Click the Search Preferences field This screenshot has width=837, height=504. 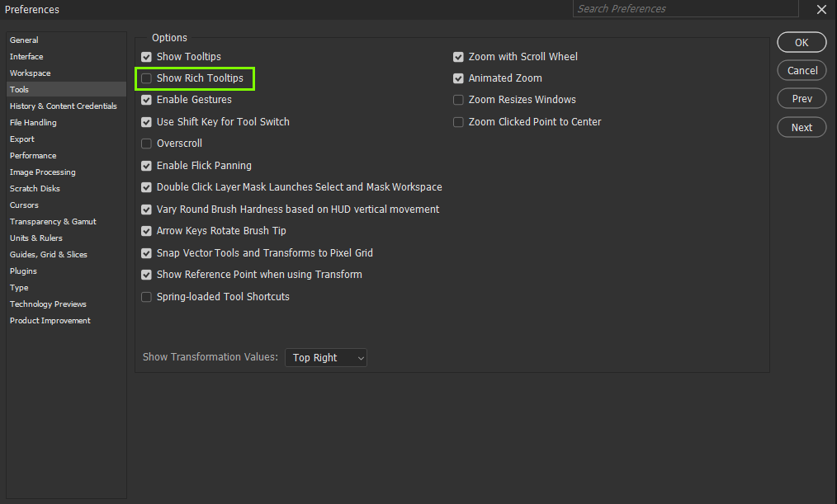click(x=685, y=9)
